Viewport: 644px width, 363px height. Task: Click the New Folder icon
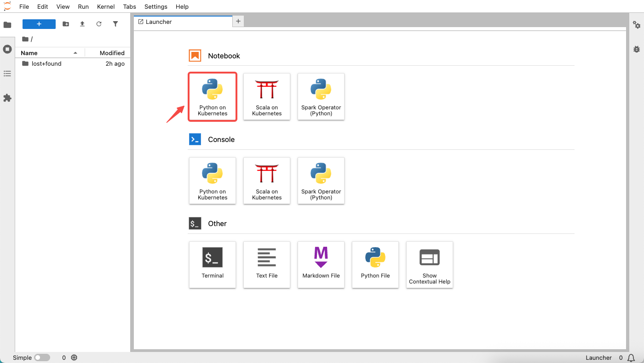click(x=66, y=24)
